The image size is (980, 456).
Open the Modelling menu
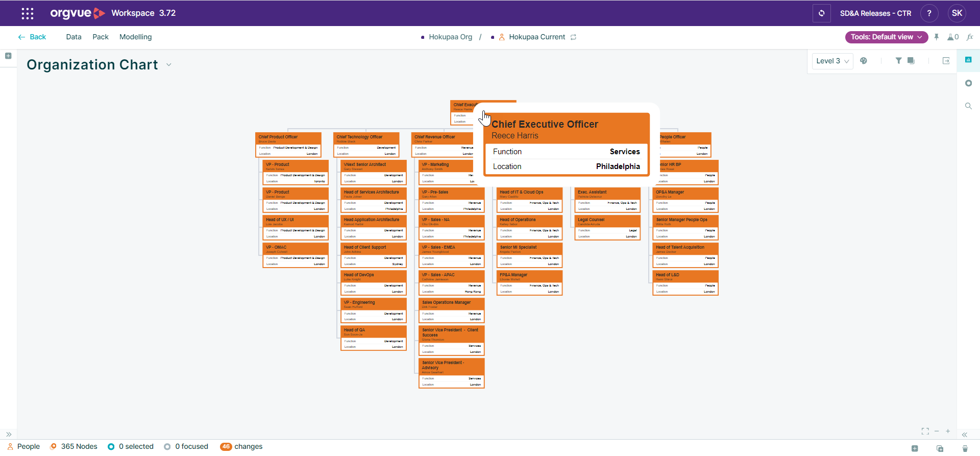click(x=135, y=37)
